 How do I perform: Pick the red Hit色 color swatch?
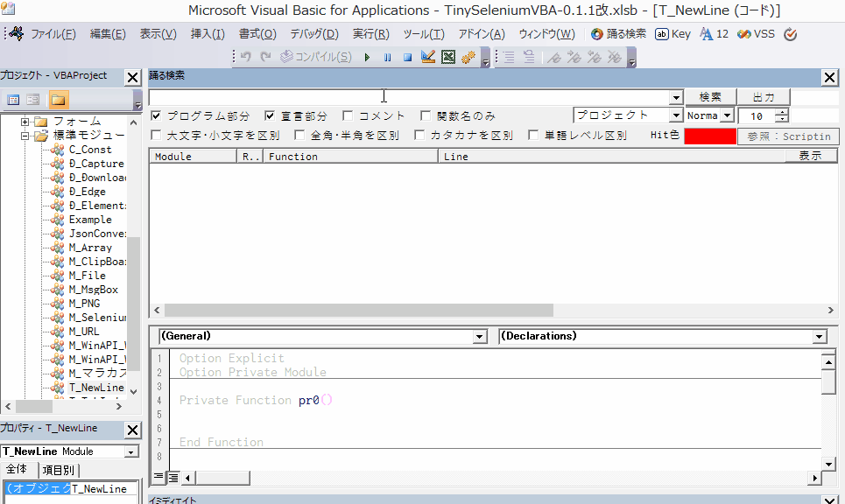point(710,136)
